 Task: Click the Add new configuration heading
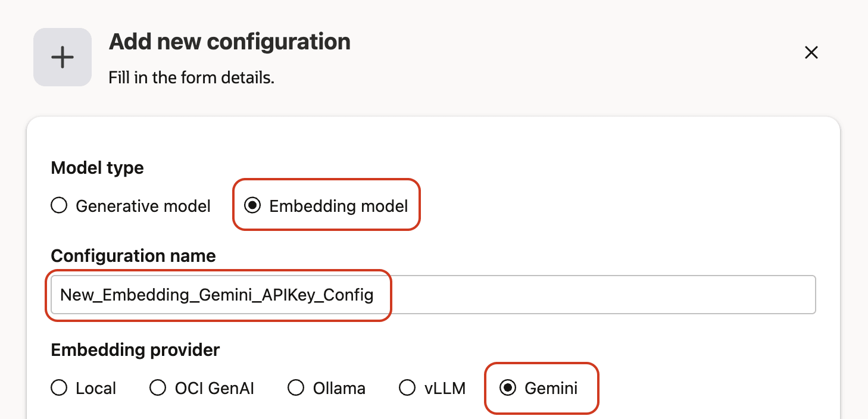(229, 41)
